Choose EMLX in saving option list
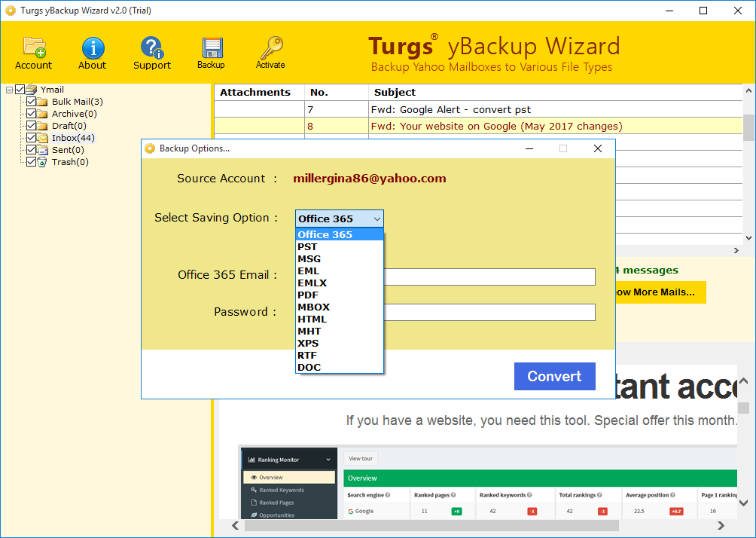Screen dimensions: 756x538 [x=340, y=283]
